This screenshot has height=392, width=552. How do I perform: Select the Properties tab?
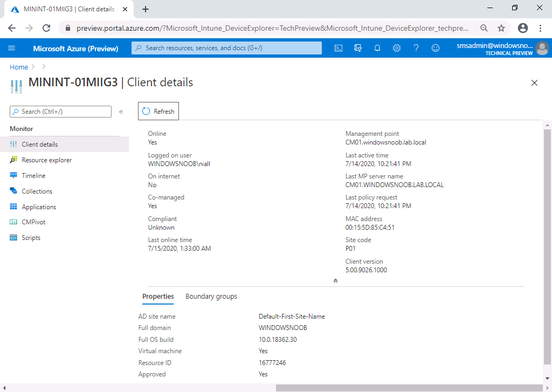[x=158, y=296]
